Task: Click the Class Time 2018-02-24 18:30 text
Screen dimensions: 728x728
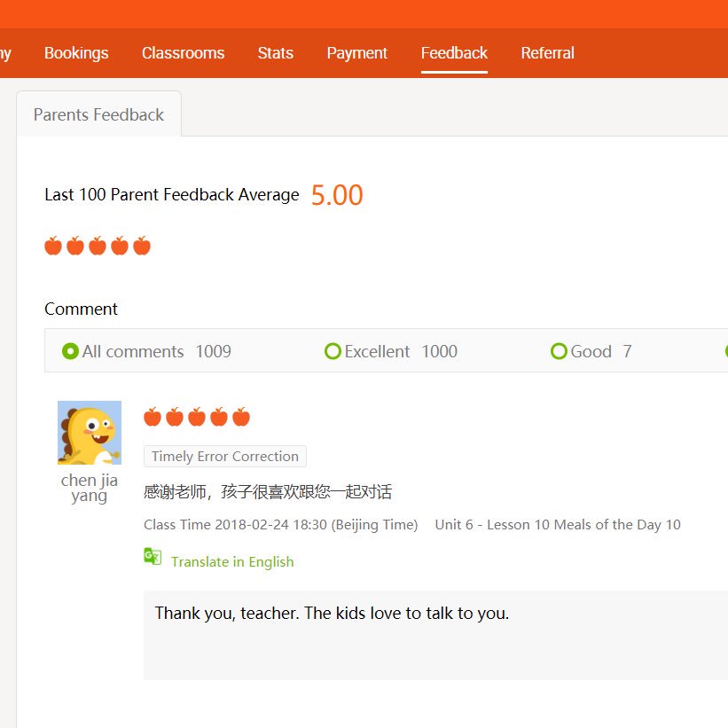Action: tap(280, 525)
